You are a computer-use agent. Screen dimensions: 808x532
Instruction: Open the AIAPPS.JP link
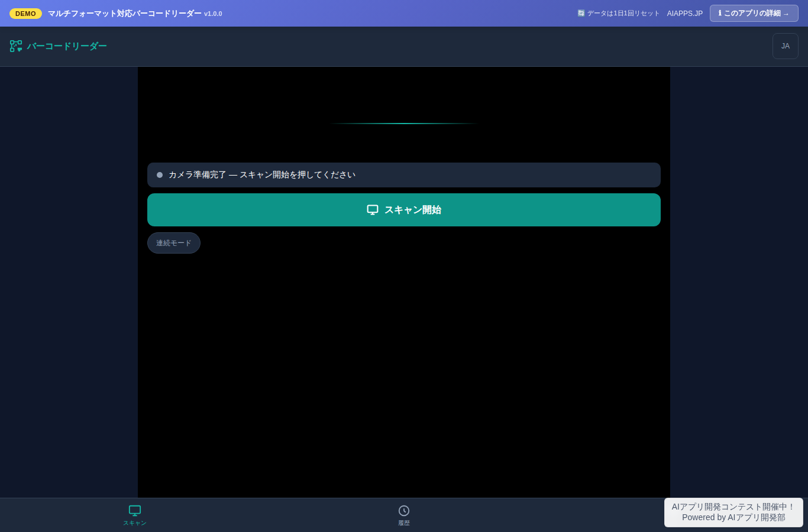click(x=685, y=14)
